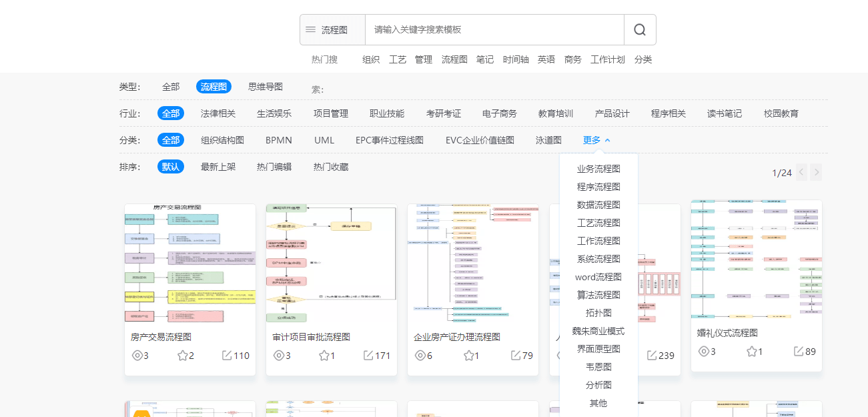868x417 pixels.
Task: Click hot search term 工艺
Action: coord(398,59)
